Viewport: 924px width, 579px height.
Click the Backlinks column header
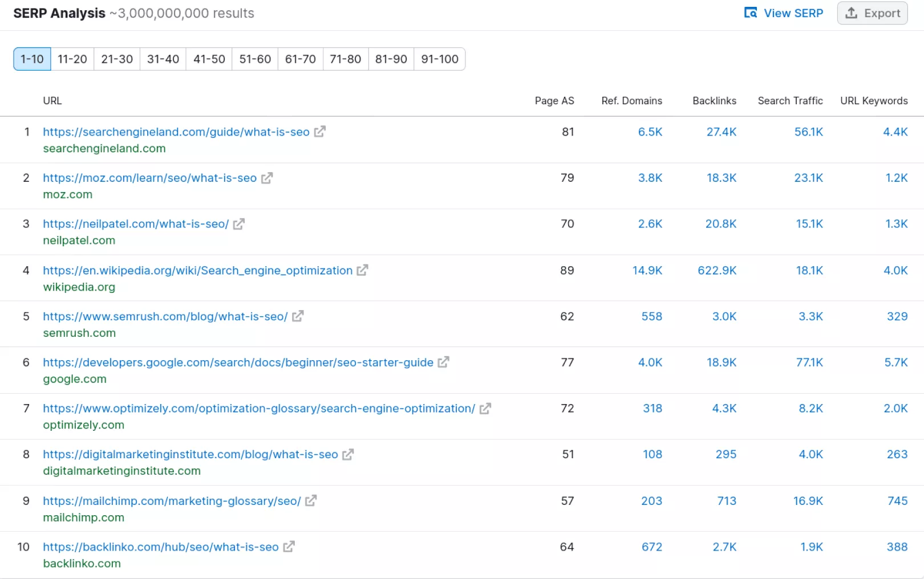point(715,101)
